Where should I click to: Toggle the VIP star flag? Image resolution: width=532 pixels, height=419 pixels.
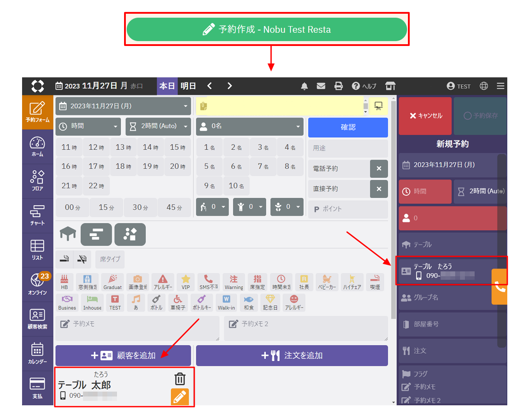[x=186, y=282]
